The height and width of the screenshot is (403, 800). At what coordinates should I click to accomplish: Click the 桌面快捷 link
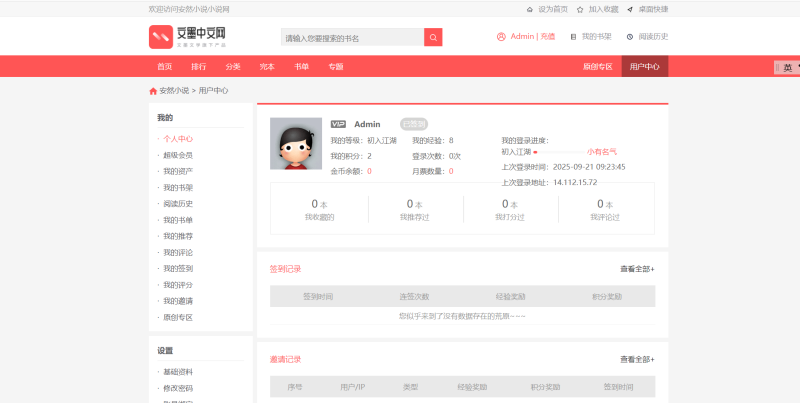click(654, 9)
